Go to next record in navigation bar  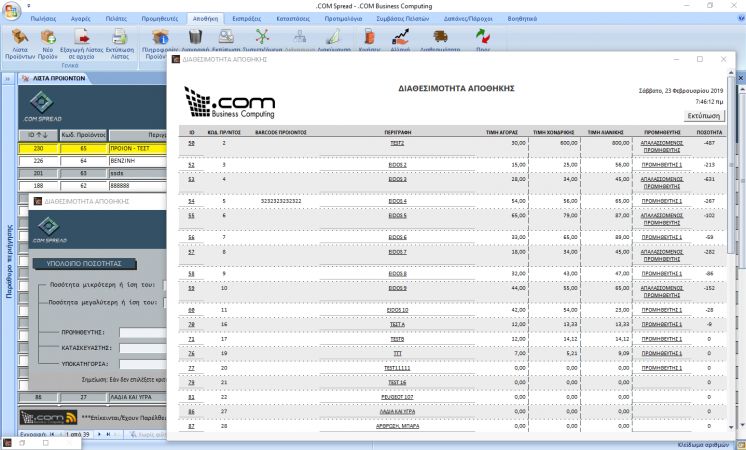[99, 434]
